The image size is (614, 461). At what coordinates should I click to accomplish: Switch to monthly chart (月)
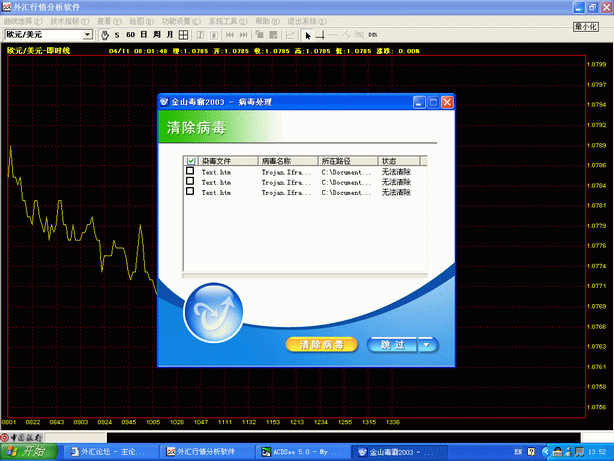(x=170, y=35)
